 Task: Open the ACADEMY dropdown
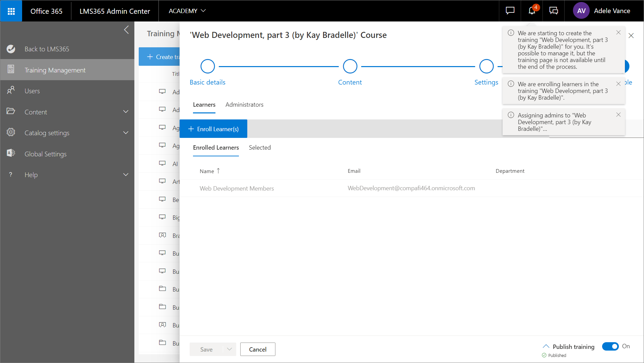pos(187,11)
